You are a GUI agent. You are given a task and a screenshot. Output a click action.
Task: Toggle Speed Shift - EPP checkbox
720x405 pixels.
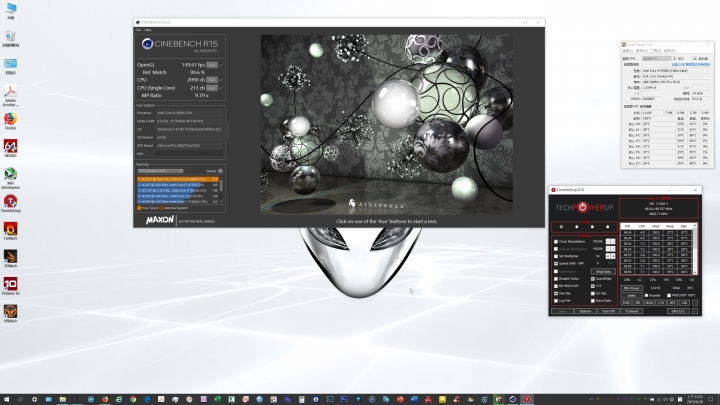pos(556,264)
